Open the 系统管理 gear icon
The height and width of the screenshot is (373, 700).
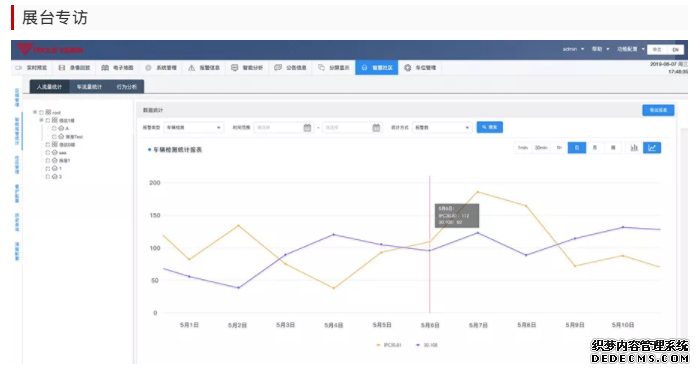148,68
